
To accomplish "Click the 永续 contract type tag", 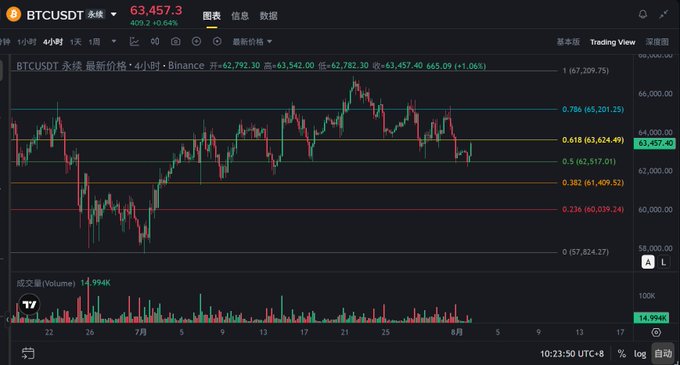I will click(95, 14).
